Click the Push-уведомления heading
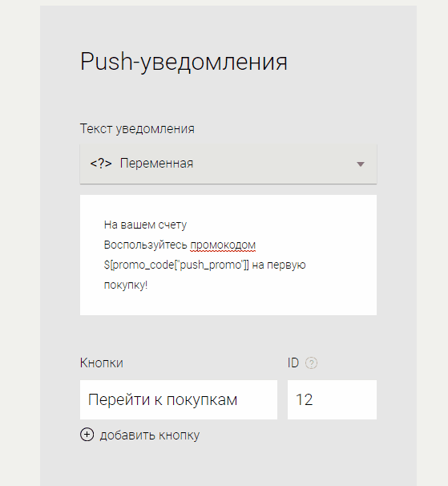The width and height of the screenshot is (448, 486). 184,62
